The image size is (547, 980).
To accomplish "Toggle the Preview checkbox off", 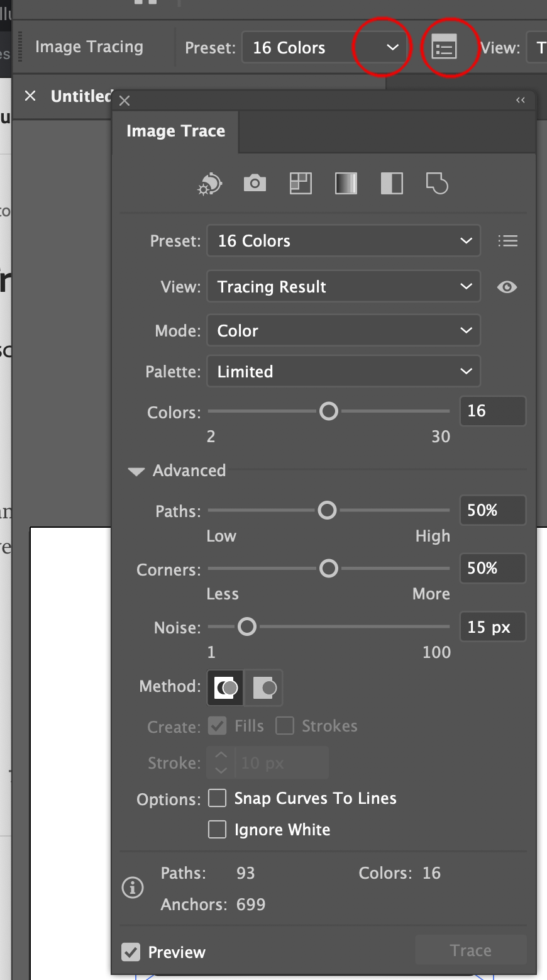I will (131, 952).
